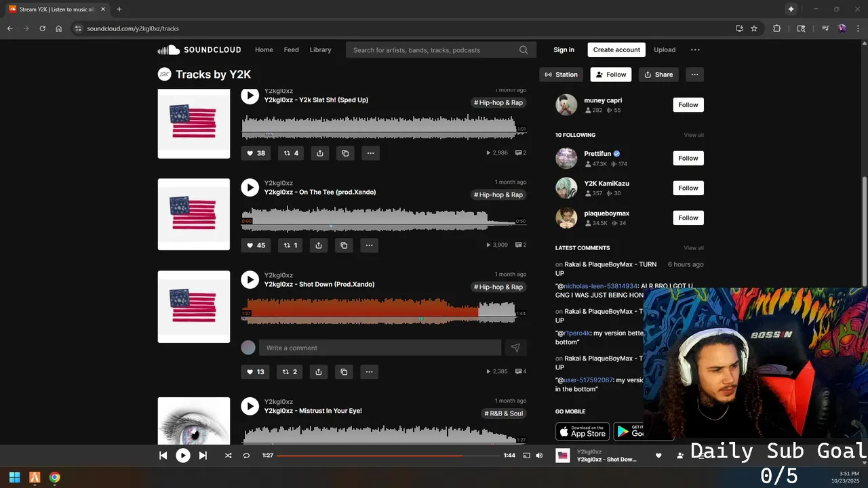Skip to previous track in player bar
This screenshot has width=868, height=488.
click(x=163, y=455)
